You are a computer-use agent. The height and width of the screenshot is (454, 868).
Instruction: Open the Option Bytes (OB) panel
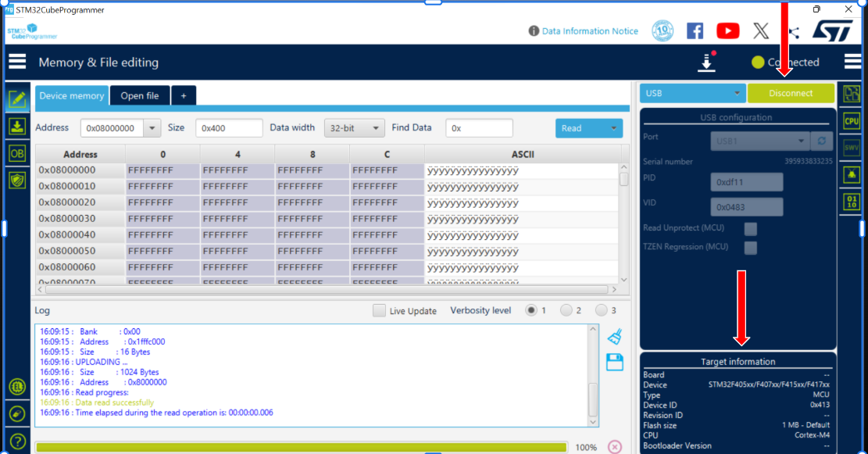point(17,153)
